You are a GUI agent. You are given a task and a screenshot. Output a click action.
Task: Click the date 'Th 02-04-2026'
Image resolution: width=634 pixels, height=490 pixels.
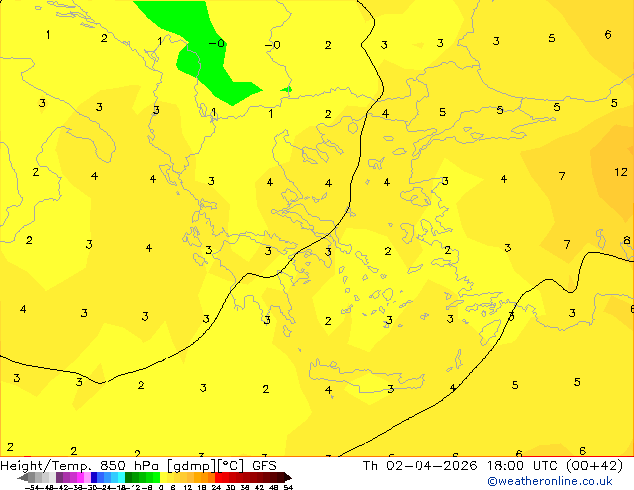coord(420,466)
